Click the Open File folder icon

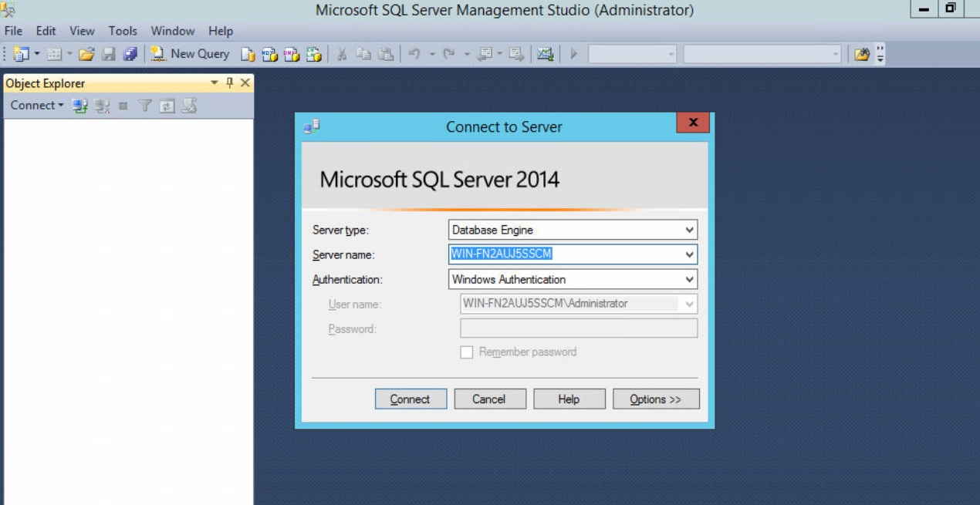point(86,54)
